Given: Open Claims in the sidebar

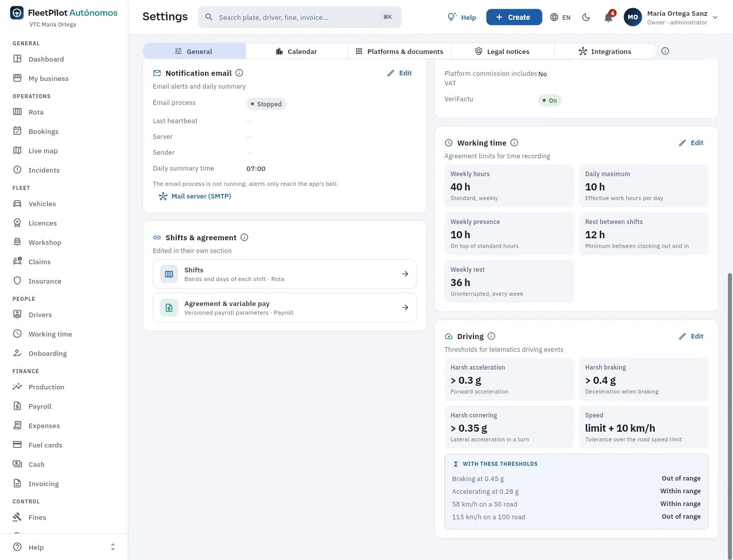Looking at the screenshot, I should click(x=64, y=262).
